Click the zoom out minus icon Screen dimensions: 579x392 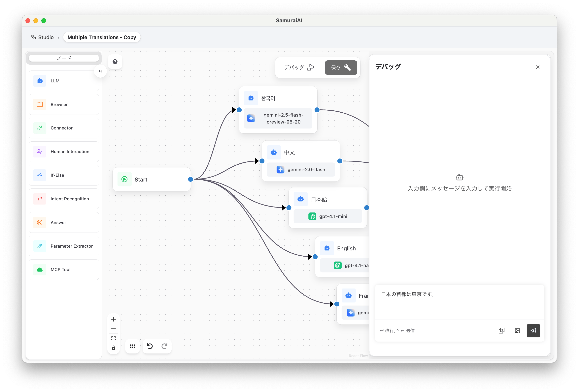tap(114, 329)
